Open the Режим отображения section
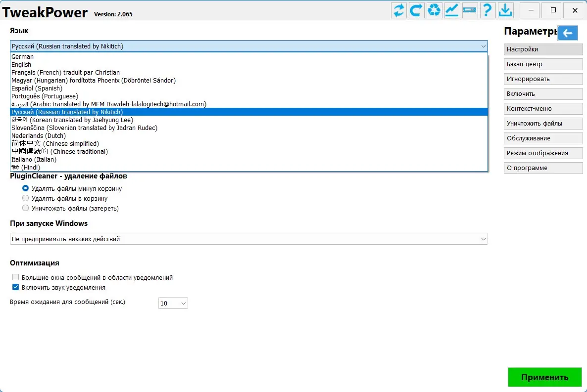The width and height of the screenshot is (587, 392). click(543, 153)
